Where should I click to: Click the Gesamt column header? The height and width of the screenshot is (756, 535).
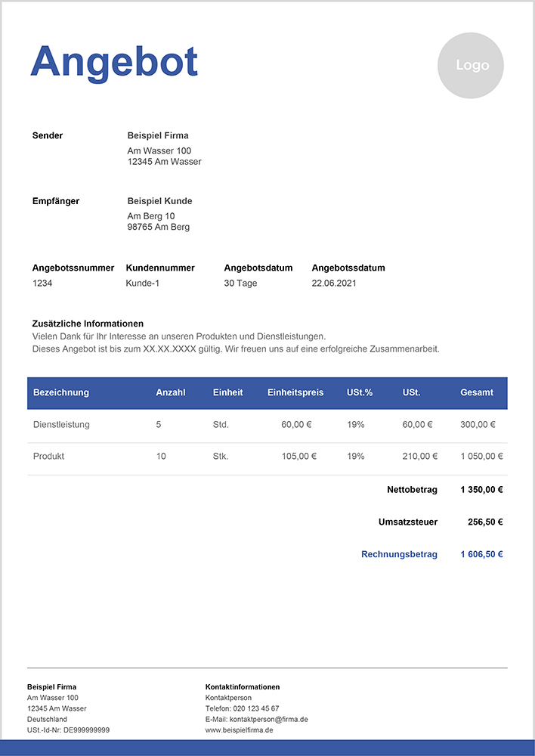(477, 392)
